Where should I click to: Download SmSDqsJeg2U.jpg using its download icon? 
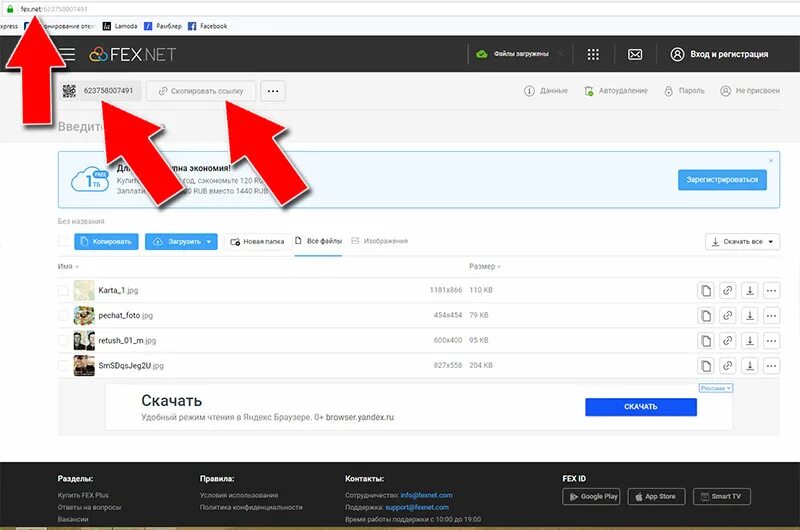749,365
